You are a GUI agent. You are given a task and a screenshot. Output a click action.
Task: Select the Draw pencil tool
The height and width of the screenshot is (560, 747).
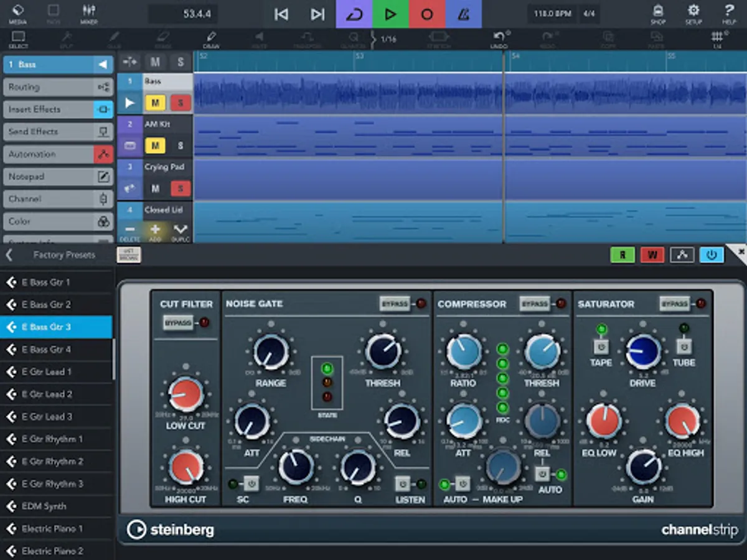click(210, 39)
